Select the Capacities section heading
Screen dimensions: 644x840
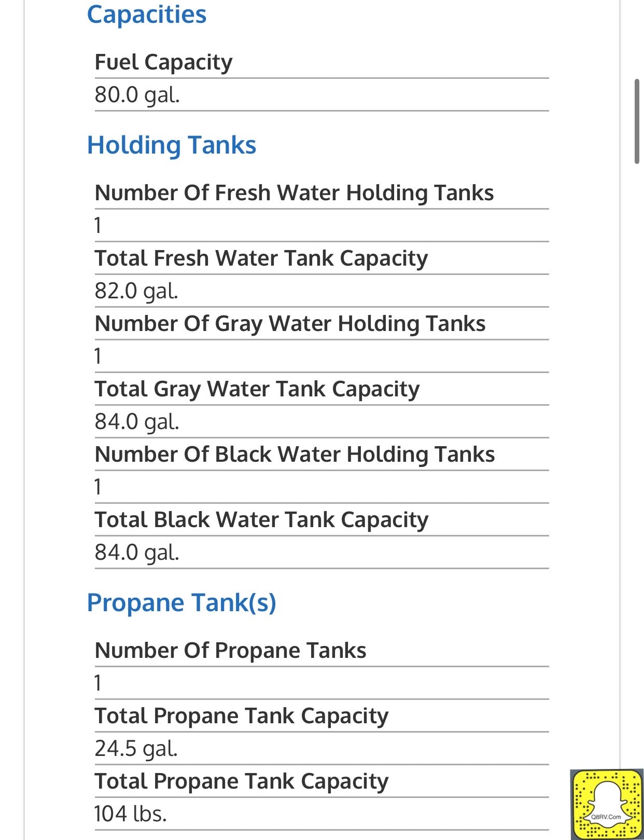[147, 14]
